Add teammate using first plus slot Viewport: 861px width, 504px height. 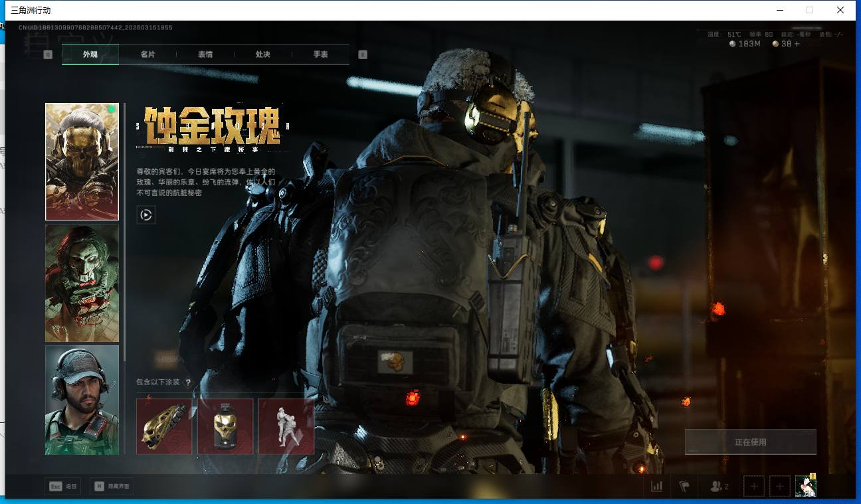[753, 486]
